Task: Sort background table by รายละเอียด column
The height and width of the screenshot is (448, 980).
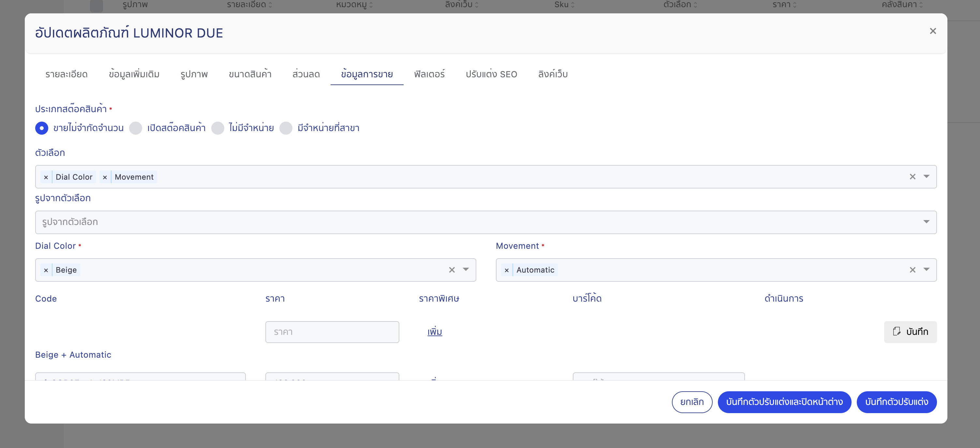Action: coord(249,5)
